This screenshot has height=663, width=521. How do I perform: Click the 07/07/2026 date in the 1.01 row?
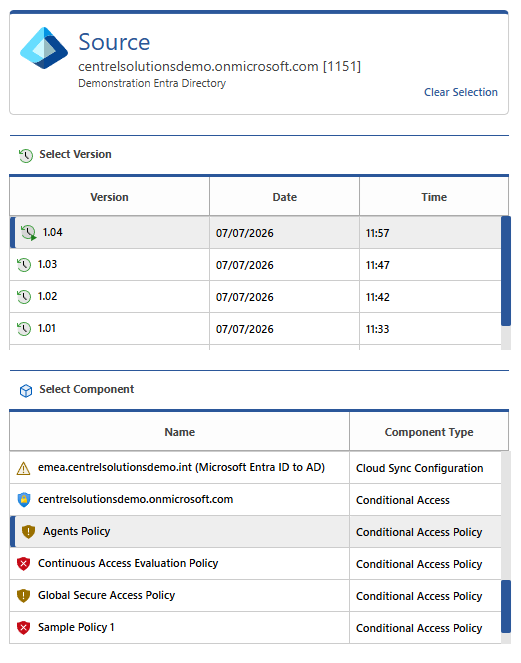click(245, 329)
